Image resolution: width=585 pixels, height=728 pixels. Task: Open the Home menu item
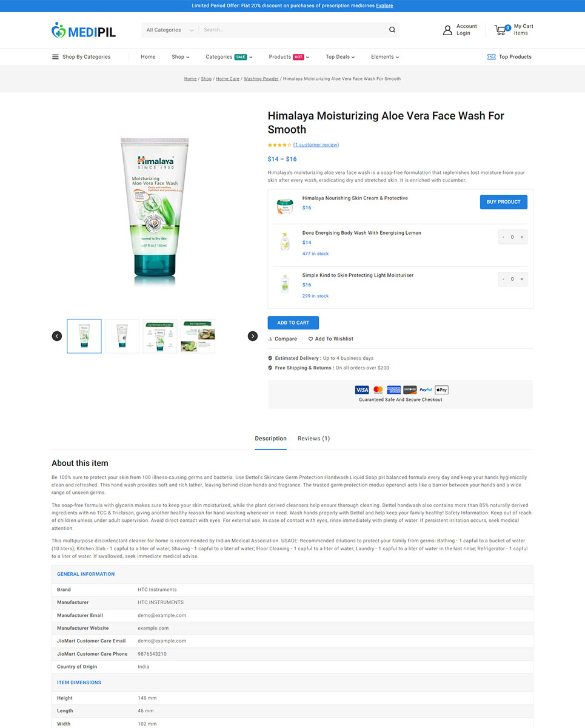pos(148,57)
